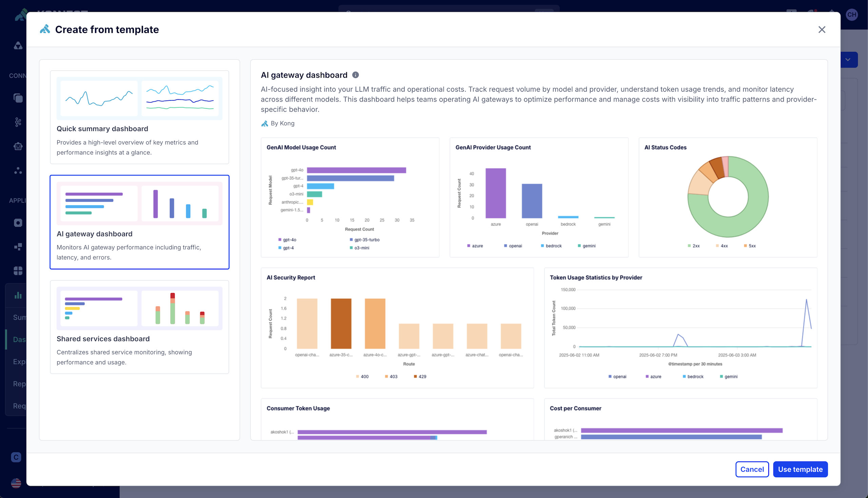Open the Service Catalog sidebar icon in Konnect
This screenshot has width=868, height=498.
(x=18, y=223)
